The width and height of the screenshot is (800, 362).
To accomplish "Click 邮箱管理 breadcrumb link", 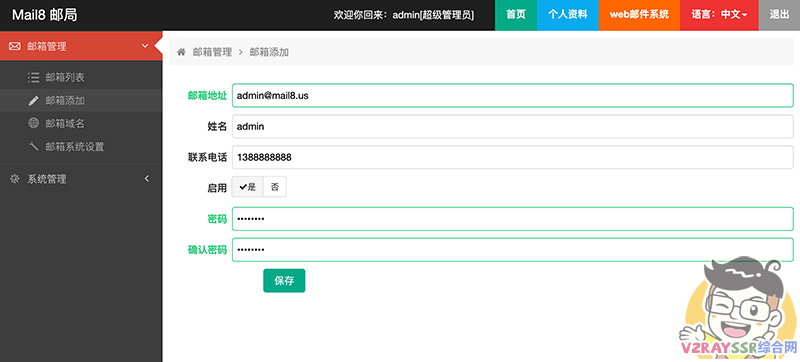I will (212, 52).
